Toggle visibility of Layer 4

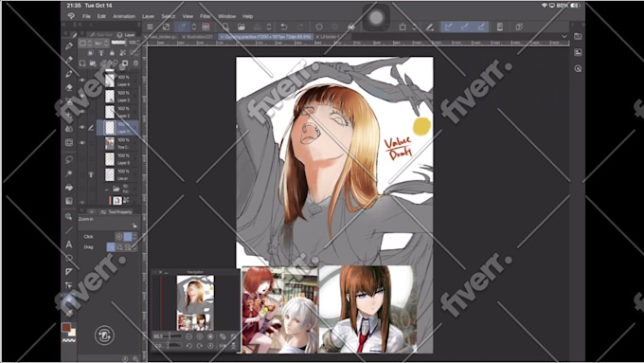82,81
